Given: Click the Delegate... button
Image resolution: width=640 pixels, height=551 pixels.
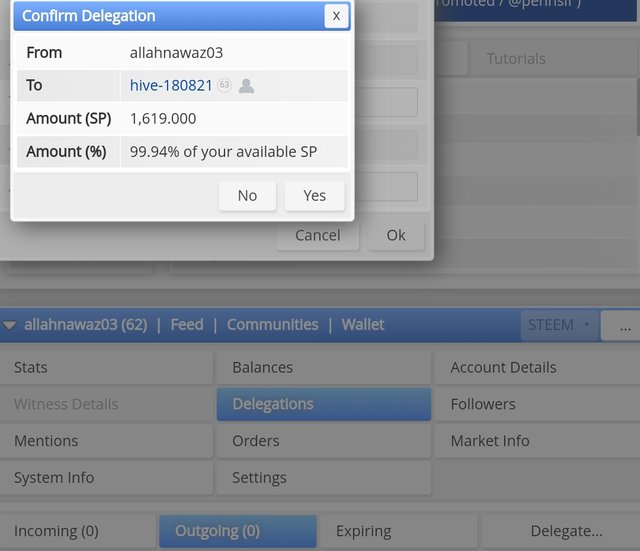Looking at the screenshot, I should pyautogui.click(x=560, y=531).
